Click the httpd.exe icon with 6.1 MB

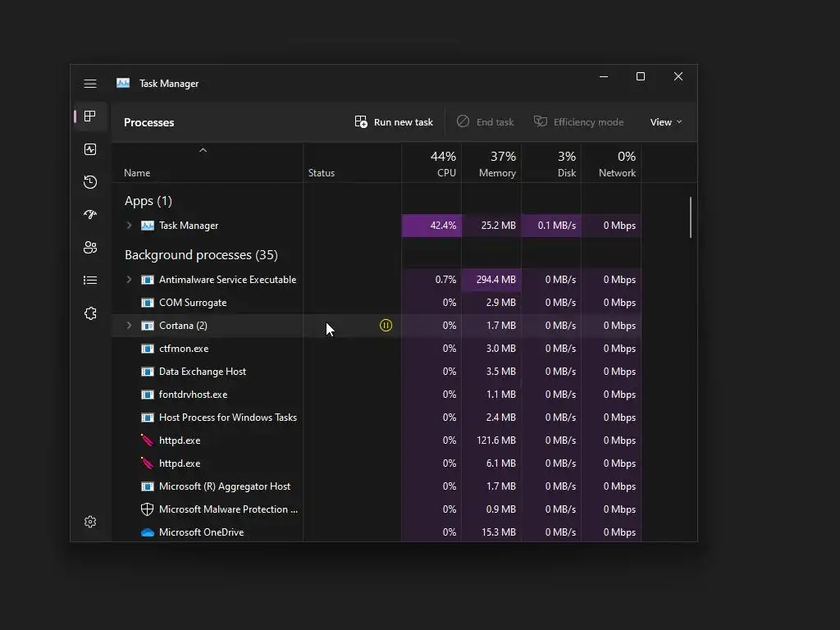147,463
